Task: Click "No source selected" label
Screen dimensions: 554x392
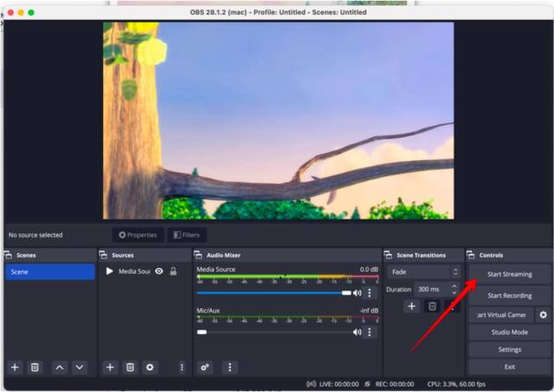Action: pos(35,235)
